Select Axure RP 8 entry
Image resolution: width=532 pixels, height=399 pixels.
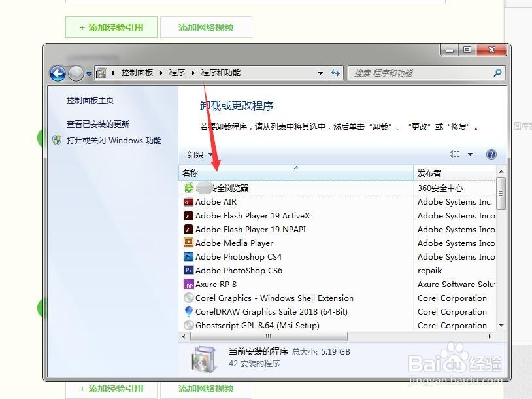coord(216,285)
